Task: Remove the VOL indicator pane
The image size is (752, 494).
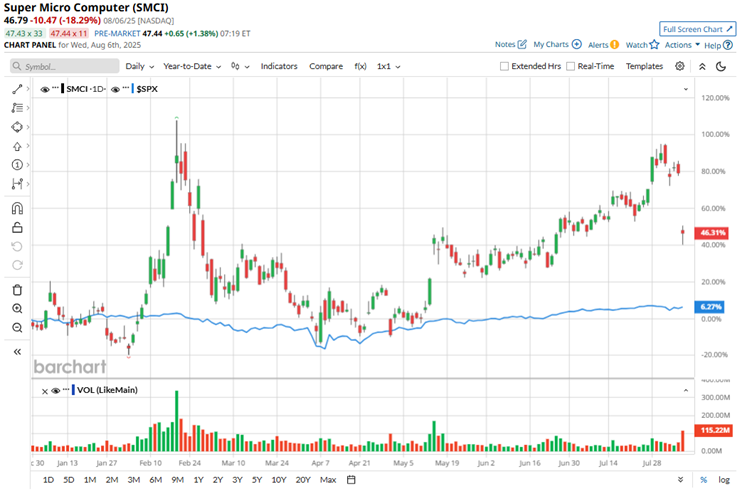Action: pyautogui.click(x=45, y=391)
